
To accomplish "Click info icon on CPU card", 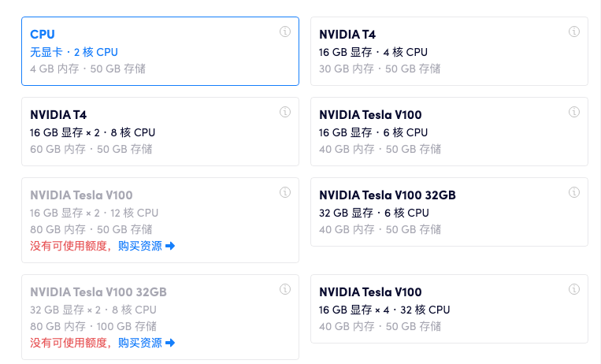I will tap(285, 32).
